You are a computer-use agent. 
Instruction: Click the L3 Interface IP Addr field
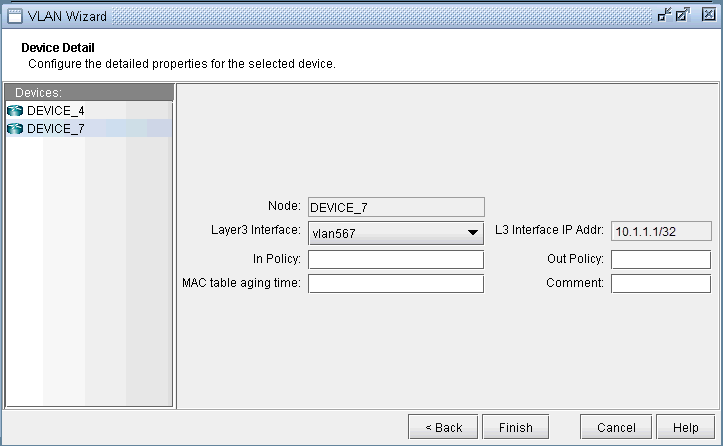pyautogui.click(x=661, y=231)
